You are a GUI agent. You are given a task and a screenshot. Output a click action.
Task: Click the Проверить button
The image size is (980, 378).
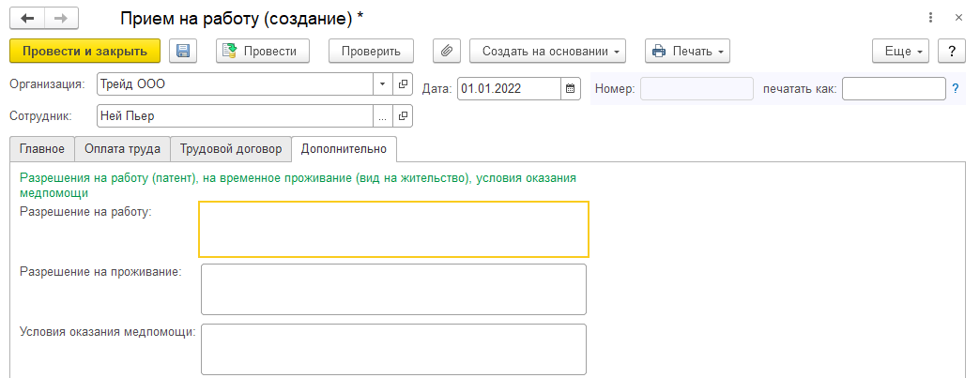pyautogui.click(x=371, y=52)
